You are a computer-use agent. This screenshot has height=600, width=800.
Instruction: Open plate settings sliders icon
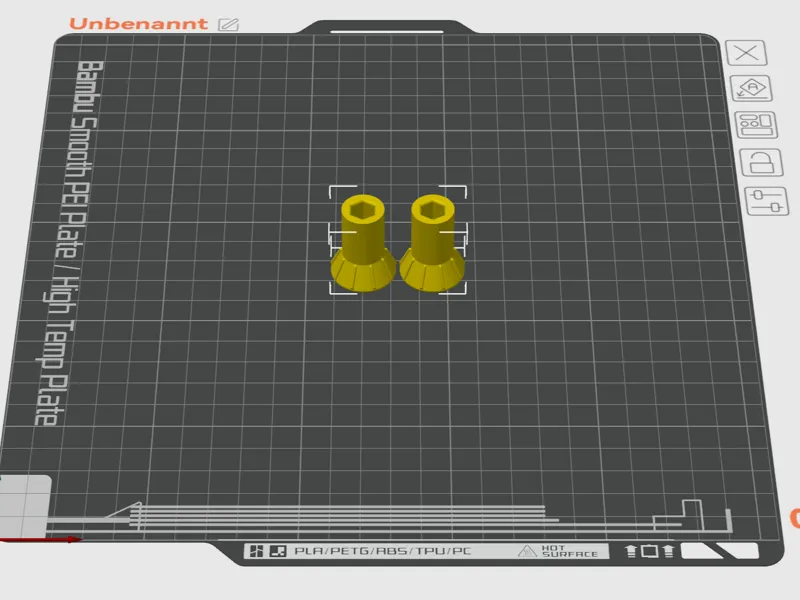click(x=767, y=201)
